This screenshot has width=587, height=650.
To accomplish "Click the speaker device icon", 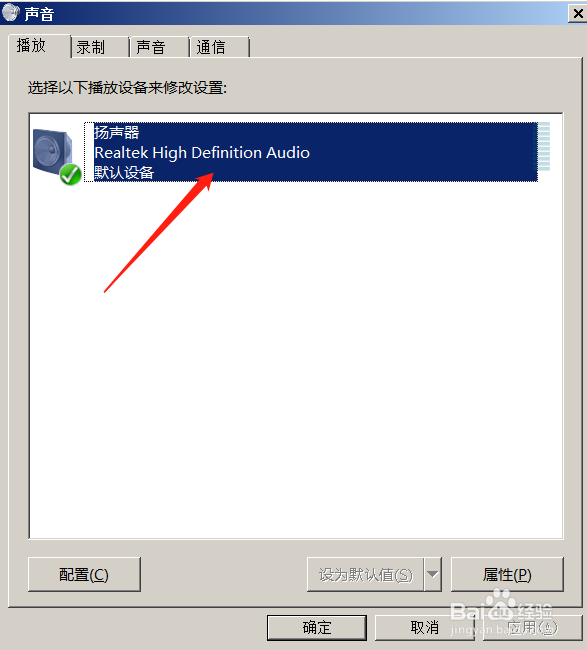I will [x=53, y=153].
